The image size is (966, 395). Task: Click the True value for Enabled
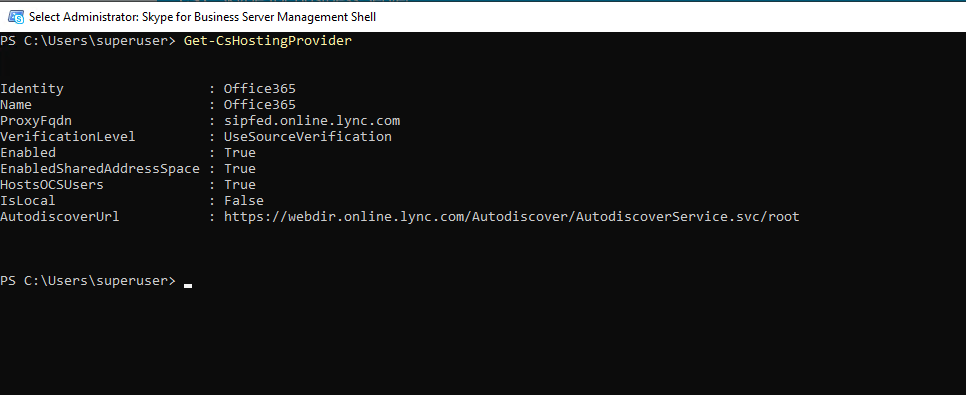(x=240, y=153)
